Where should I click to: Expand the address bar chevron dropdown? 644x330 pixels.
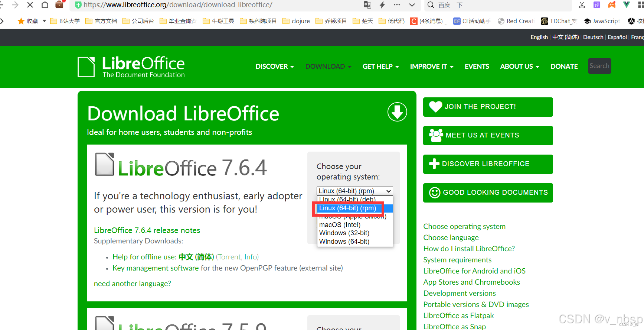click(x=412, y=5)
